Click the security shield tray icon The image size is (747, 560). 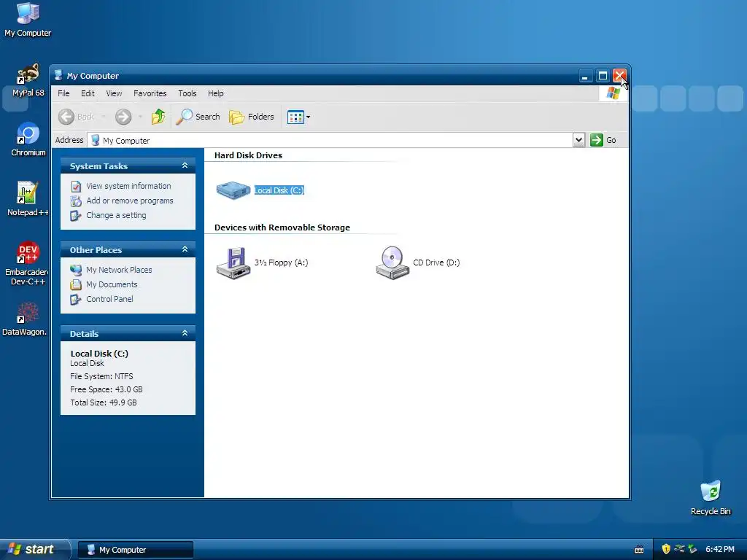coord(666,549)
